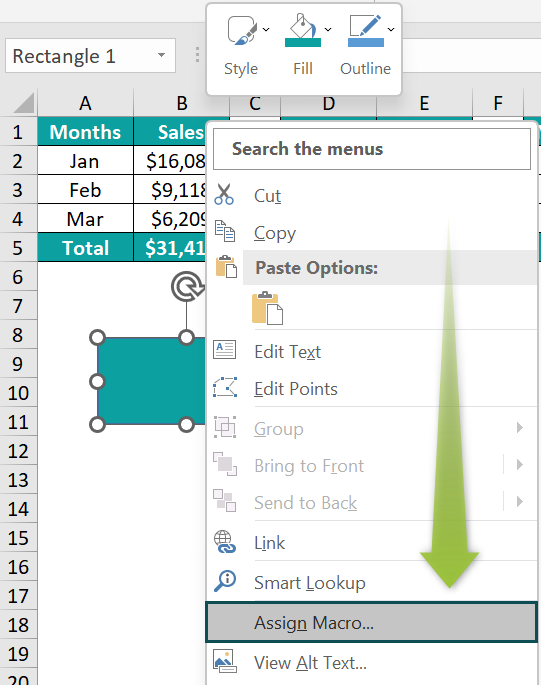Click the Cut scissors icon
This screenshot has width=541, height=685.
[224, 195]
